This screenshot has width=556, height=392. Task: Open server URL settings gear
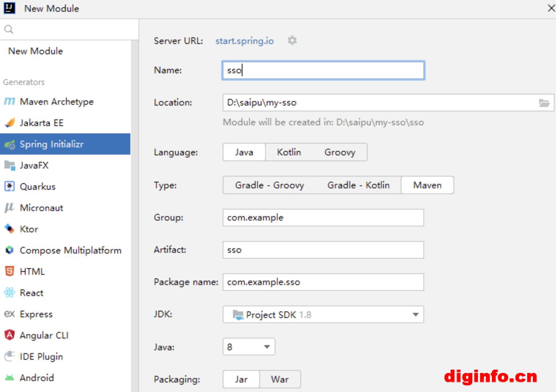(x=292, y=40)
